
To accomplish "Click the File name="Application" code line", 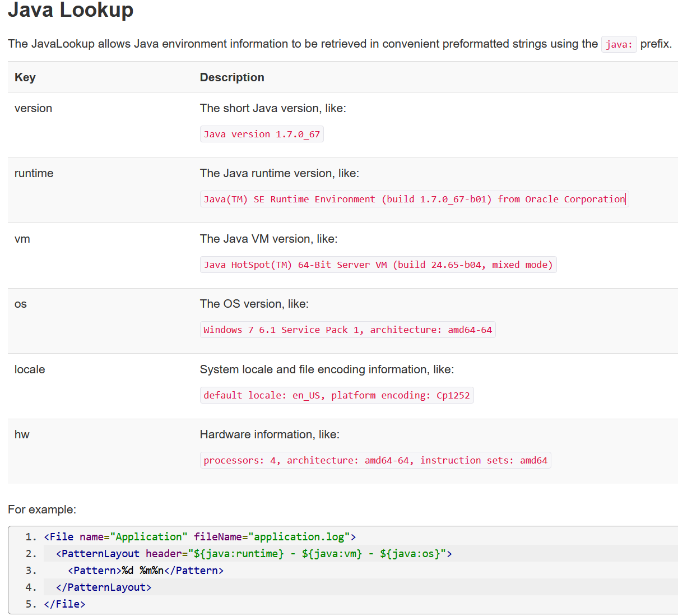I will pyautogui.click(x=199, y=537).
